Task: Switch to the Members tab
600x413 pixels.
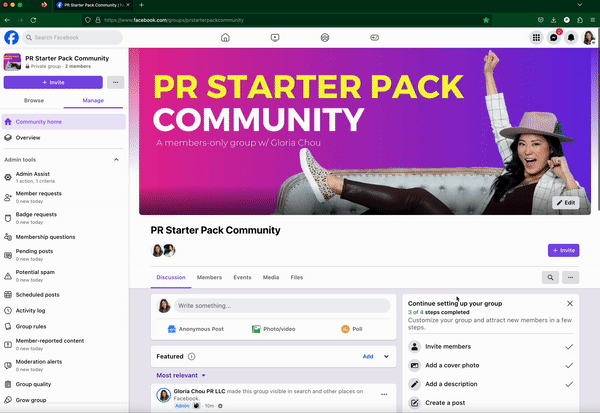Action: [209, 277]
